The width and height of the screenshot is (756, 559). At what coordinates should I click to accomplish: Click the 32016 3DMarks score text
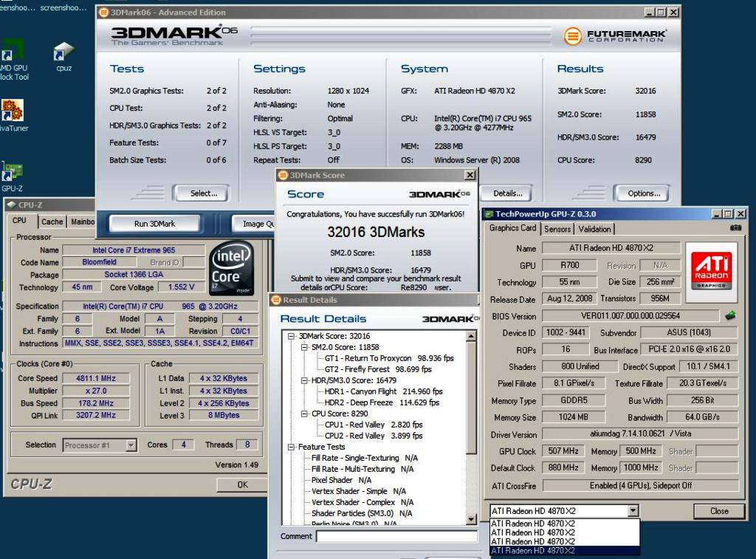pos(376,232)
